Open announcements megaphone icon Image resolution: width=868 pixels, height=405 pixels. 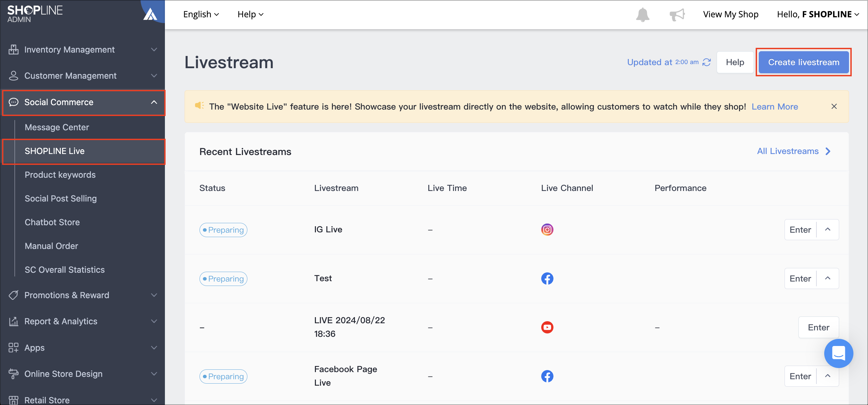(x=677, y=15)
